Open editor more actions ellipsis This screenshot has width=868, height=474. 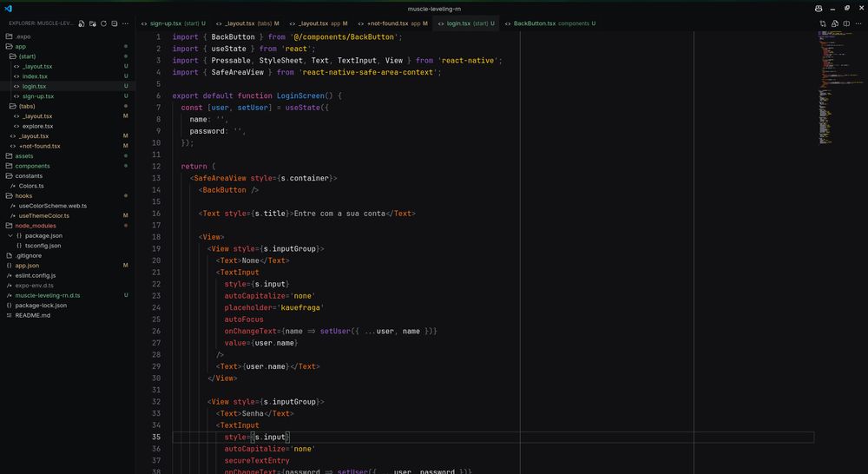tap(858, 23)
